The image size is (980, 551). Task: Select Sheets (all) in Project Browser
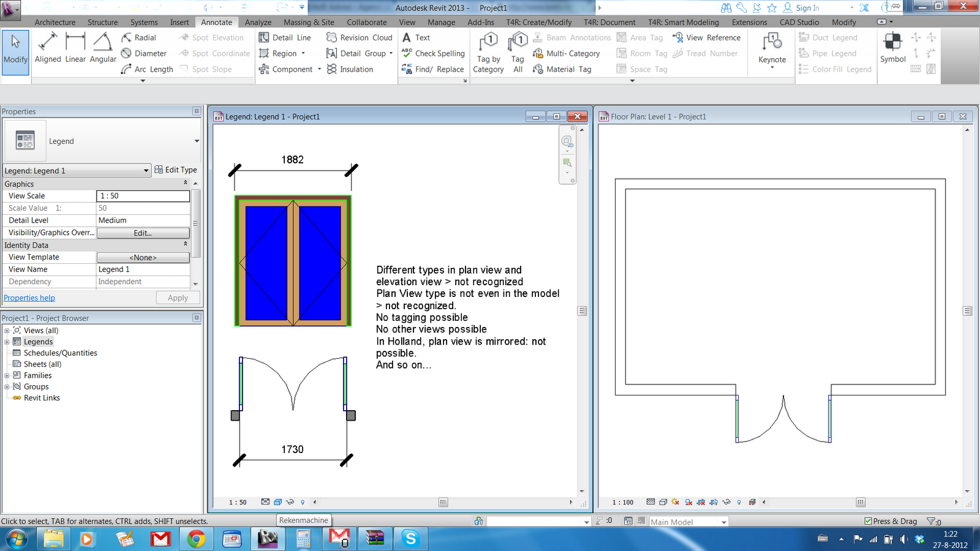click(x=42, y=364)
